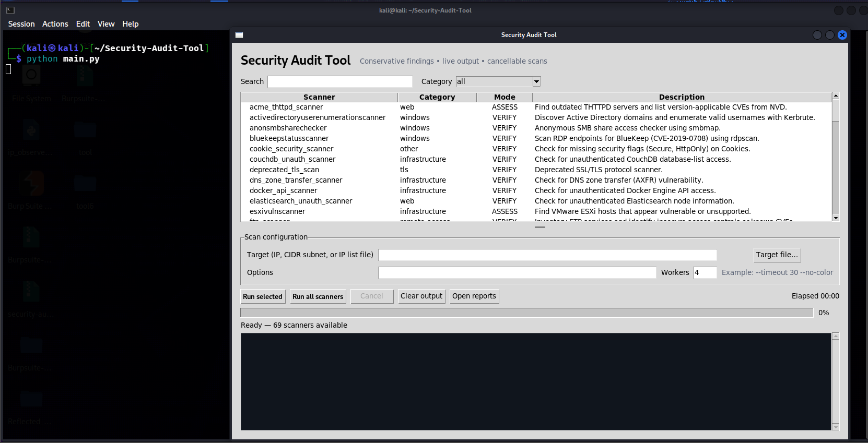Screen dimensions: 868x443
Task: Click the Target file... button
Action: (x=777, y=255)
